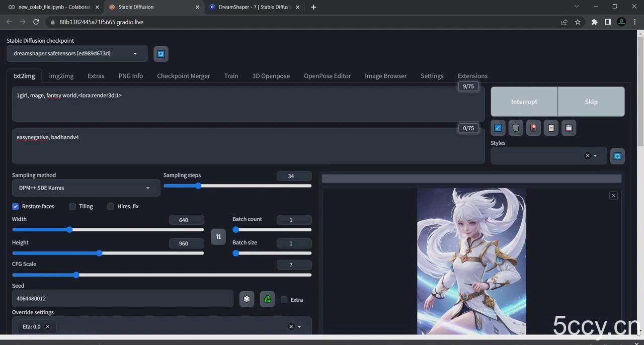Click the Sampling steps value box
The width and height of the screenshot is (644, 345).
[294, 176]
